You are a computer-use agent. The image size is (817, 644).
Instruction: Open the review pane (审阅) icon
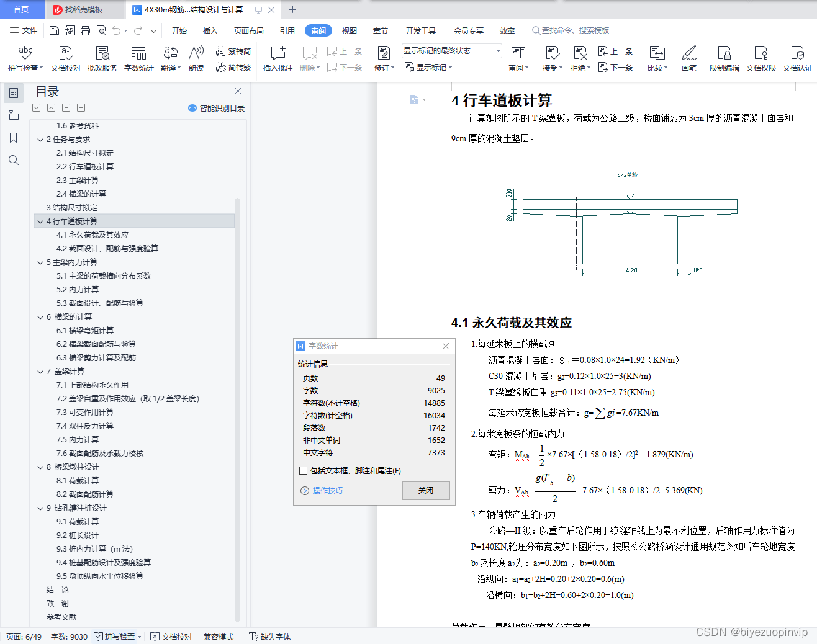point(518,59)
